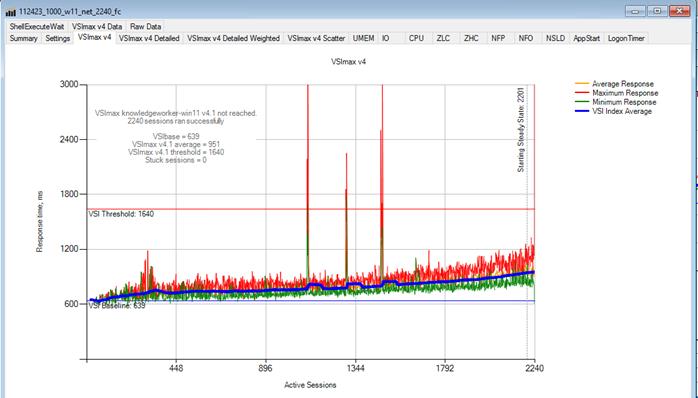Screen dimensions: 698x398
Task: Click the 'VSImax v4.1 threshold = 1640' text
Action: 176,152
